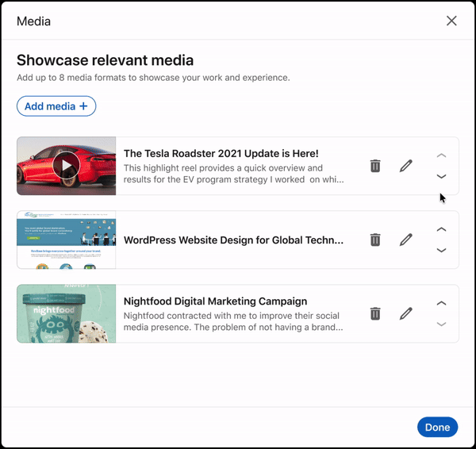Open the Nightfood ice cream thumbnail
This screenshot has height=449, width=476.
(x=66, y=313)
